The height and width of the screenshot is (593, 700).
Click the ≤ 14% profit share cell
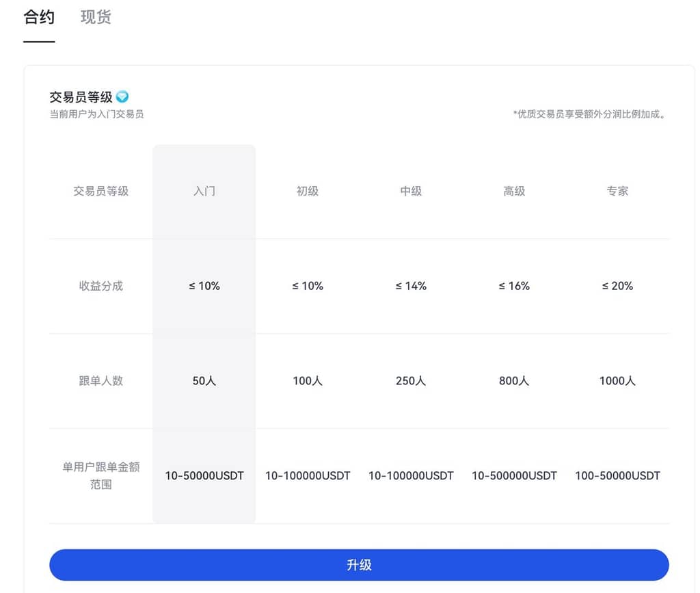pos(411,286)
